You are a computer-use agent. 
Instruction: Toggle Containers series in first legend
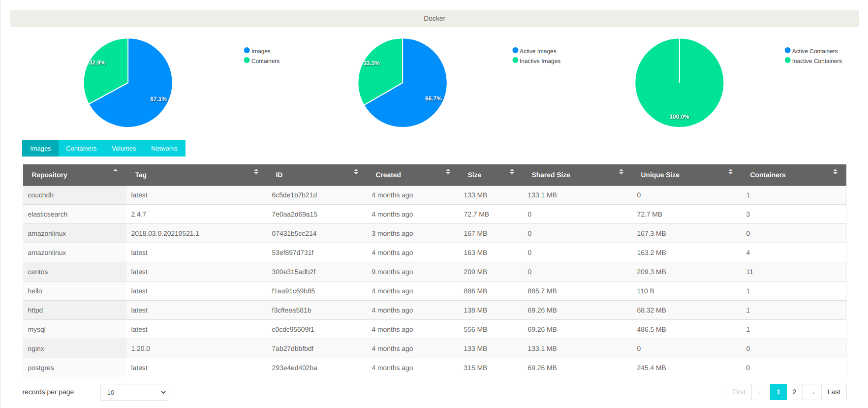(x=262, y=61)
